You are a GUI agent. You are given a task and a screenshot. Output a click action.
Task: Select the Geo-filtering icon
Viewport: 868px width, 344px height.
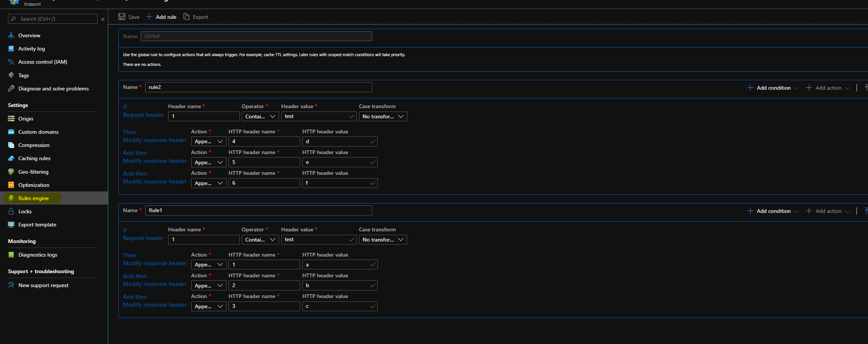tap(11, 171)
